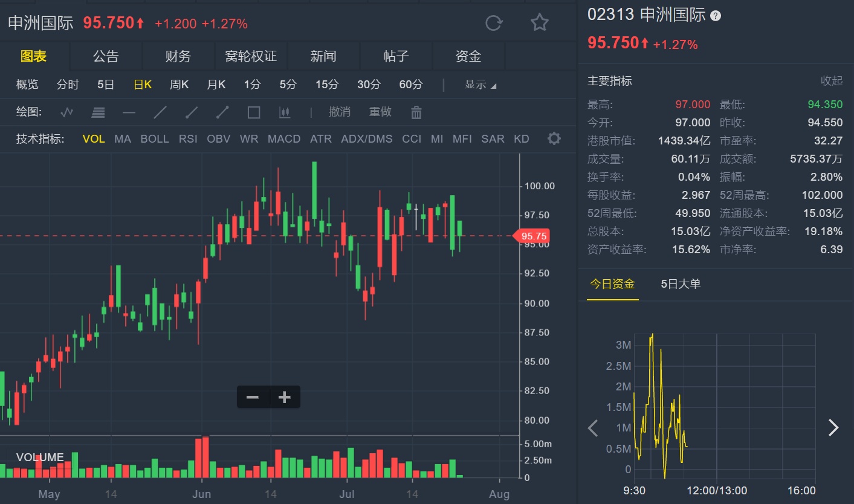Screen dimensions: 854x504
Task: Switch to the 5日大单 tab
Action: pos(681,284)
